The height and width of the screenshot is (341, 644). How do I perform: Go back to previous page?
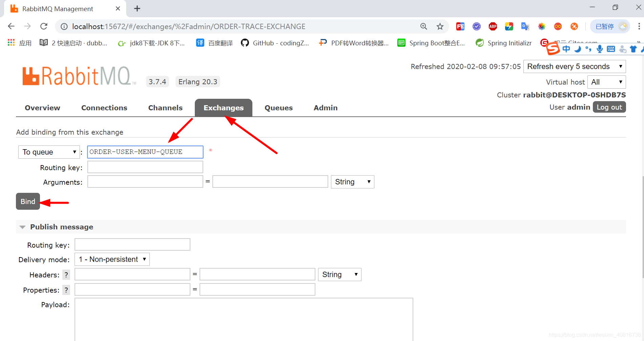(11, 26)
